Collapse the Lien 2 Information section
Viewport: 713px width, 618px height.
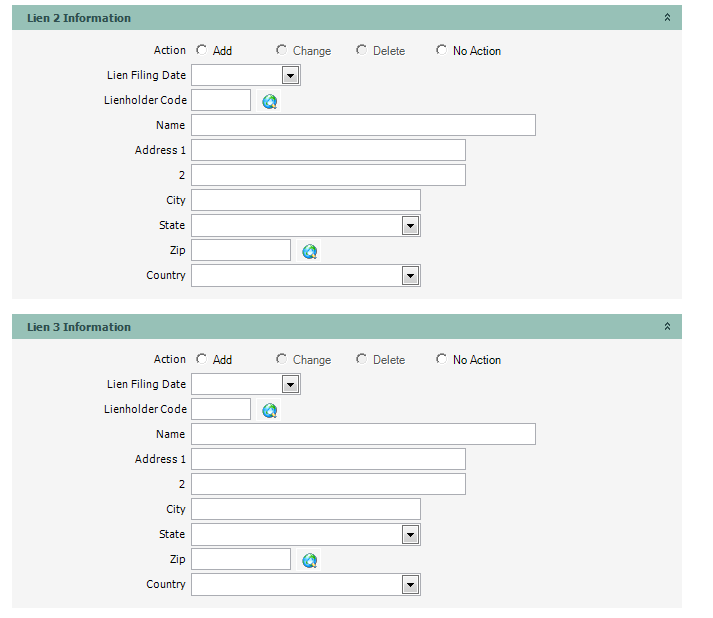click(x=667, y=17)
